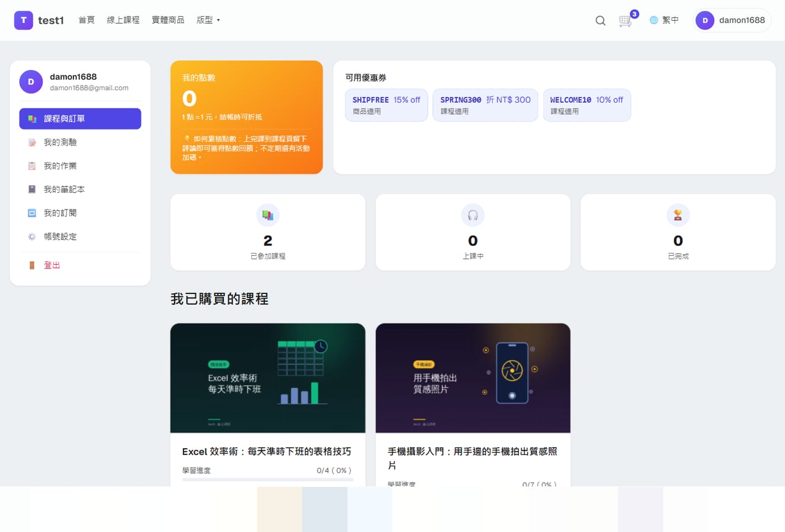Click the headphones icon above 上課中
Viewport: 785px width, 532px height.
[x=473, y=215]
